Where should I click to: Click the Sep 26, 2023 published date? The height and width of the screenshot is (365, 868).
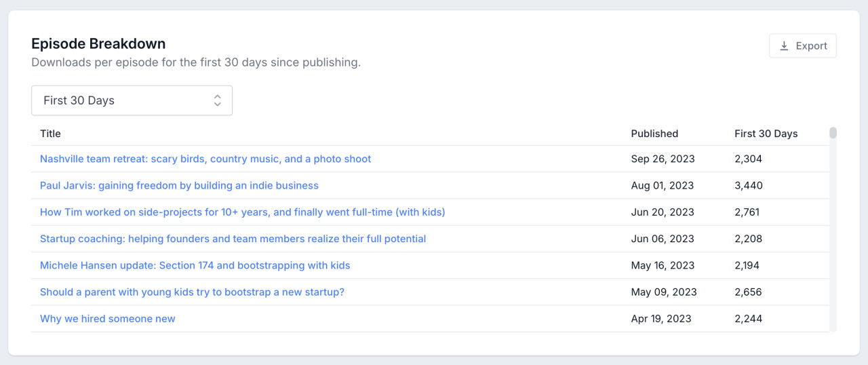click(x=663, y=159)
